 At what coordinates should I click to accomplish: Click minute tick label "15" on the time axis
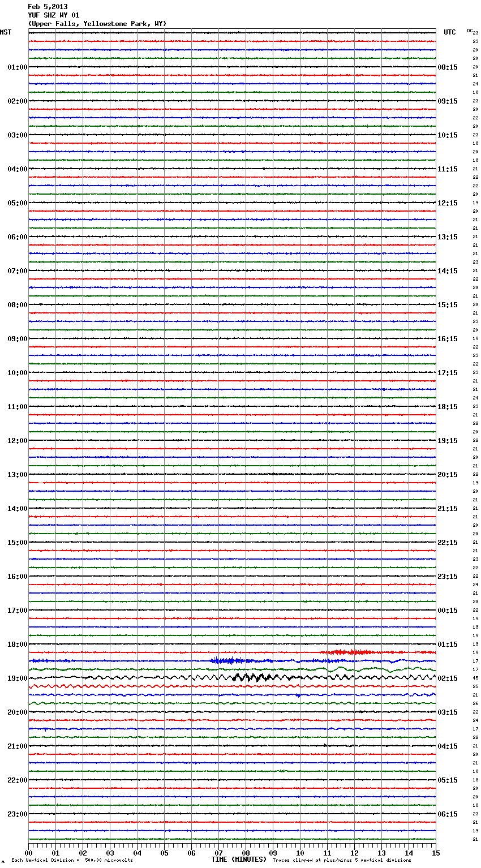tap(436, 853)
